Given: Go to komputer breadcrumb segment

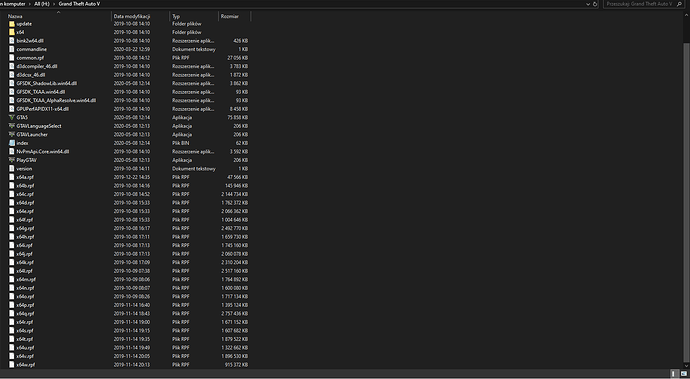Looking at the screenshot, I should click(13, 4).
